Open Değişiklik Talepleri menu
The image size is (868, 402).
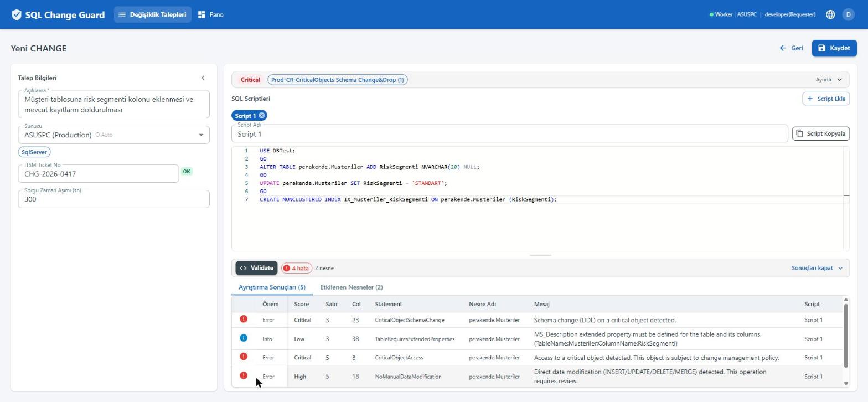click(x=153, y=14)
